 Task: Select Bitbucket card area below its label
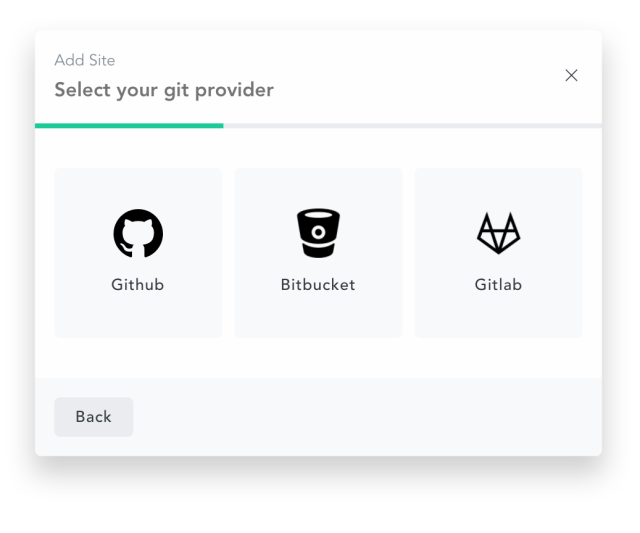(318, 315)
